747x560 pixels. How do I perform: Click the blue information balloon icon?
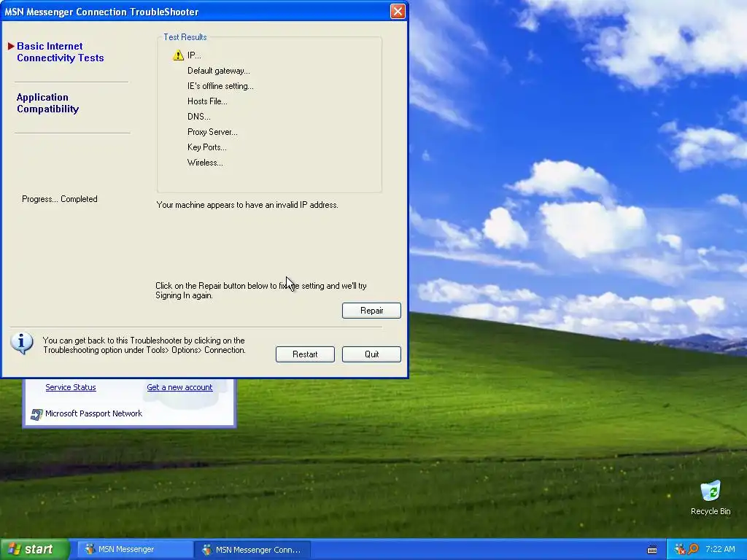[x=22, y=343]
